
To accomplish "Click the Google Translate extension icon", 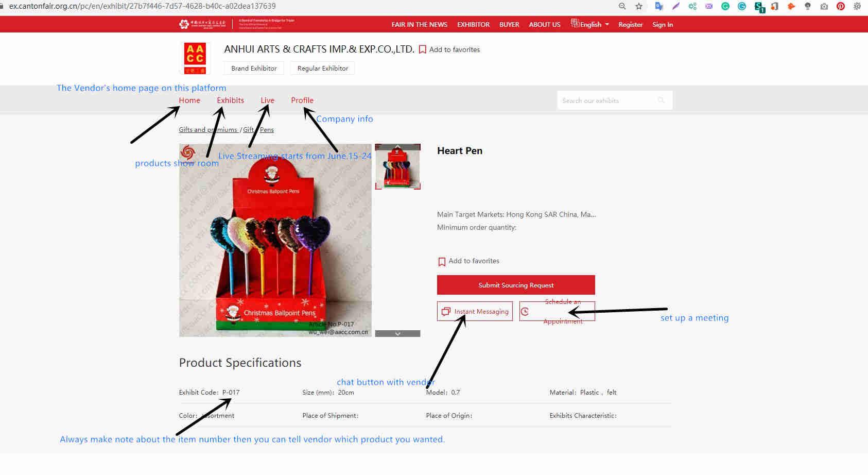I will 659,6.
